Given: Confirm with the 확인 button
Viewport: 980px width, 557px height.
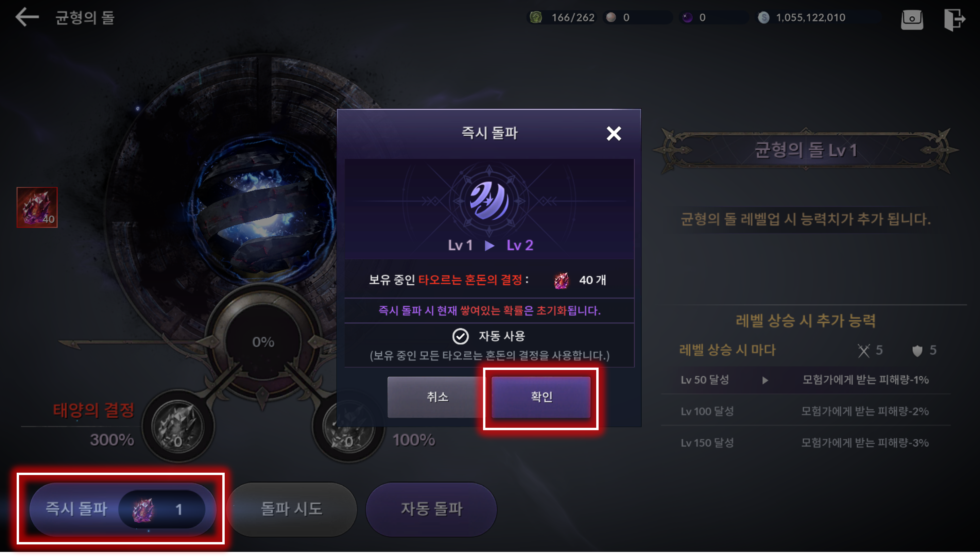Looking at the screenshot, I should (541, 397).
